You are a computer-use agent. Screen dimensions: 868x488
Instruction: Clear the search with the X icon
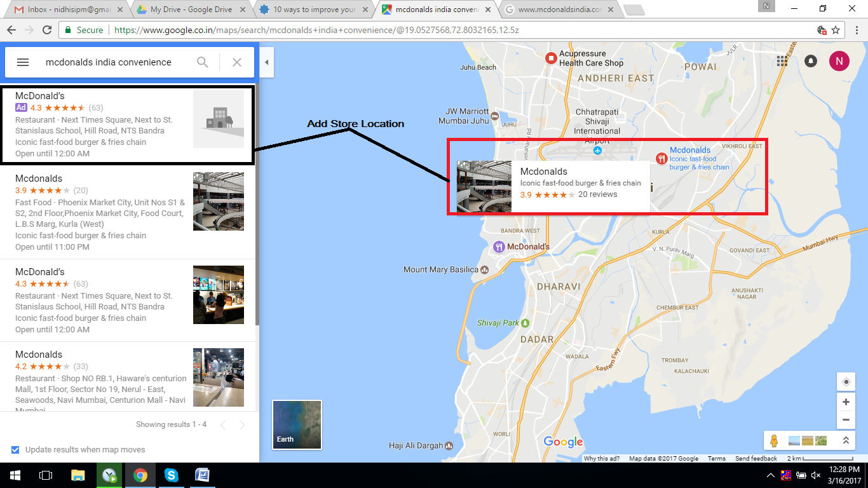point(237,62)
